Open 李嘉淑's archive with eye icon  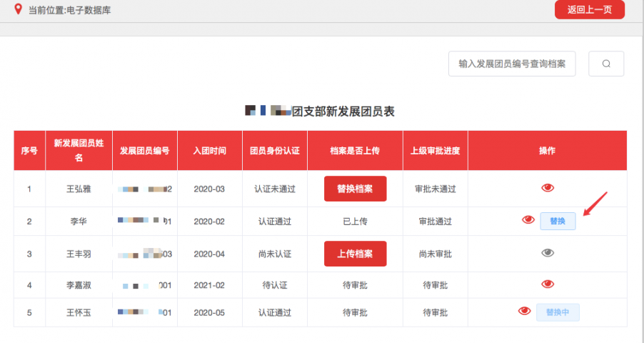click(x=548, y=284)
